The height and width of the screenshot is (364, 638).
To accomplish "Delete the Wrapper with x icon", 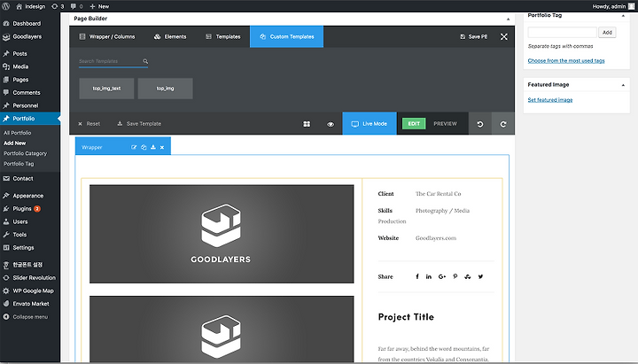I will 162,147.
